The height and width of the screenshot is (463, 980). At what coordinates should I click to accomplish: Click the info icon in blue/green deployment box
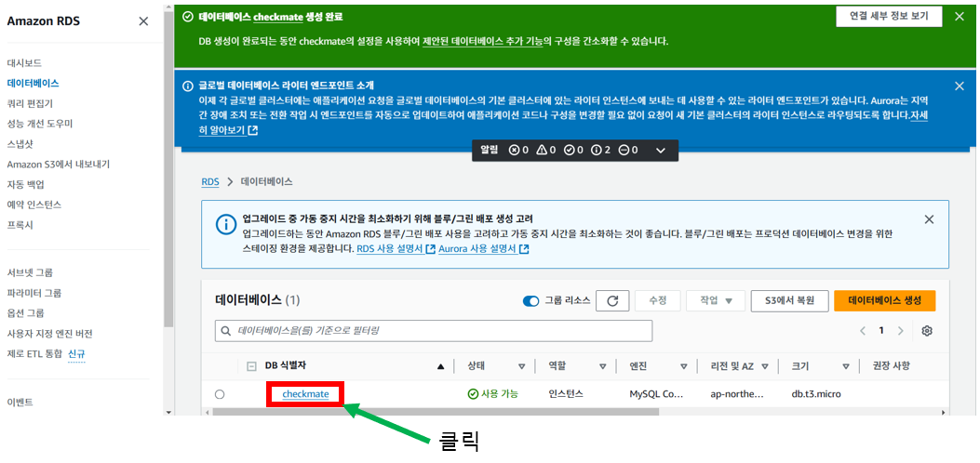pos(225,225)
